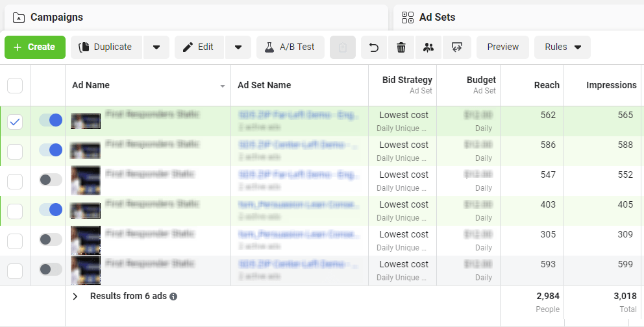Open the Edit dropdown arrow
This screenshot has height=327, width=644.
coord(238,47)
